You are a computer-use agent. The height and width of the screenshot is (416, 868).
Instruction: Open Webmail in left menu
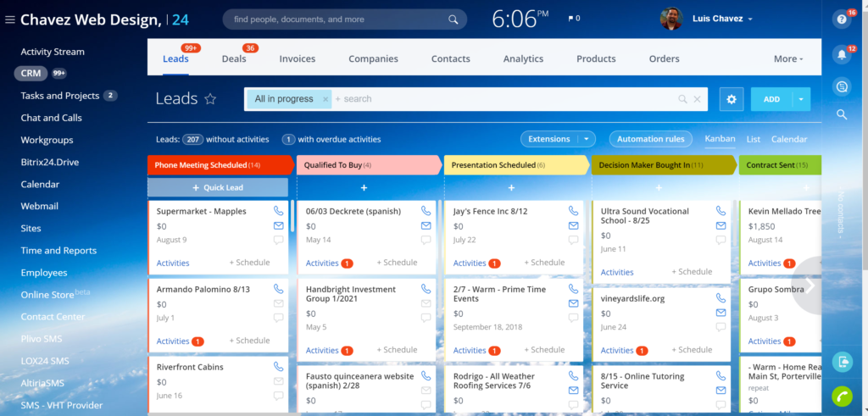39,207
